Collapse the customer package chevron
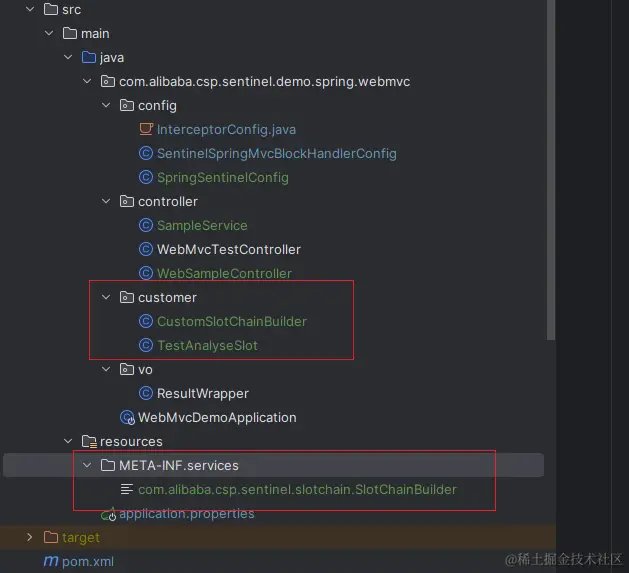629x573 pixels. coord(106,297)
